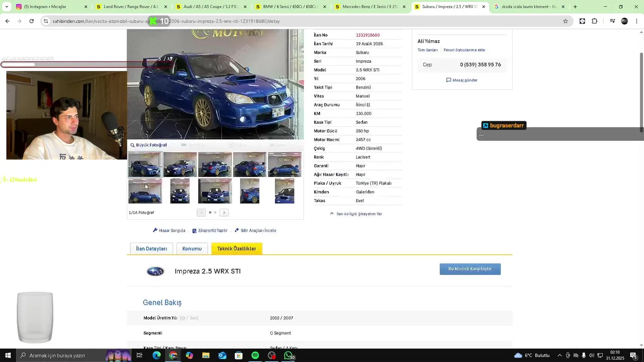Click İlan ile İlgili Şikayetim Var flag link

[356, 214]
